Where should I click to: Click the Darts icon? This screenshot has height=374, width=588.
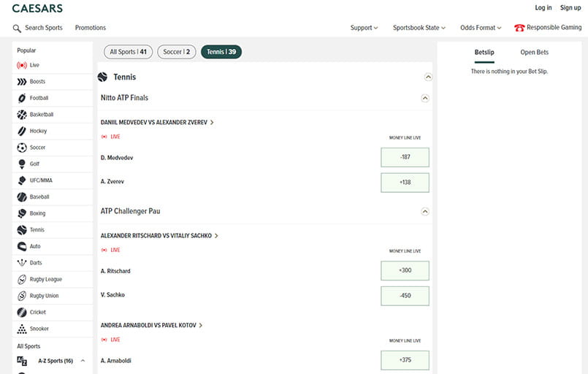tap(22, 263)
